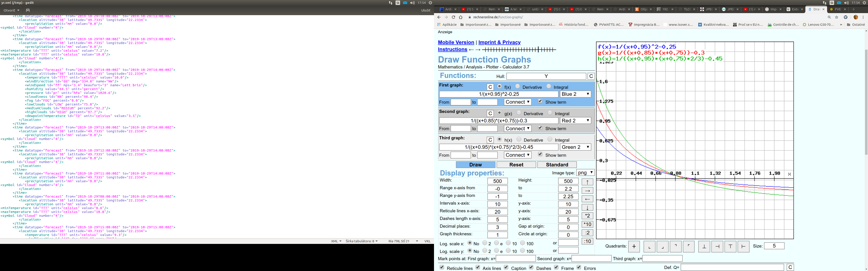Select the all-quadrants plus button
The image size is (868, 271).
tap(634, 246)
